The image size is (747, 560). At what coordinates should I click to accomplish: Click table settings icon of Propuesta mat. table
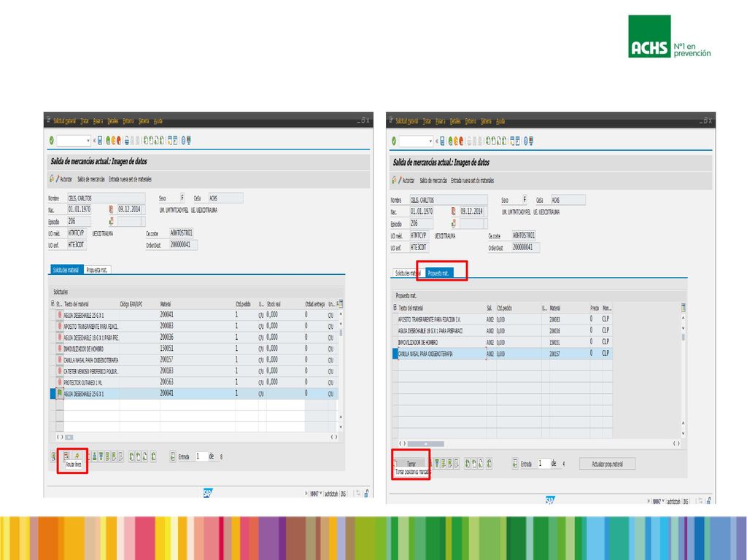684,308
